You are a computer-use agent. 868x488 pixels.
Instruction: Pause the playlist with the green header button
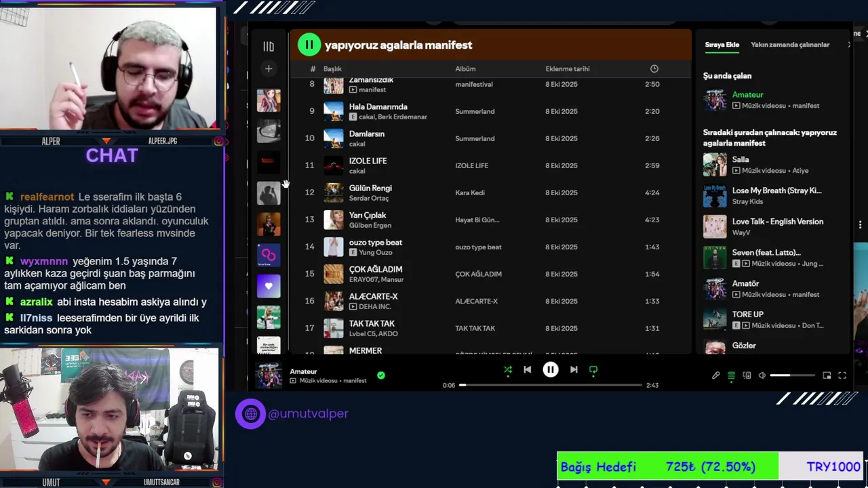point(309,45)
